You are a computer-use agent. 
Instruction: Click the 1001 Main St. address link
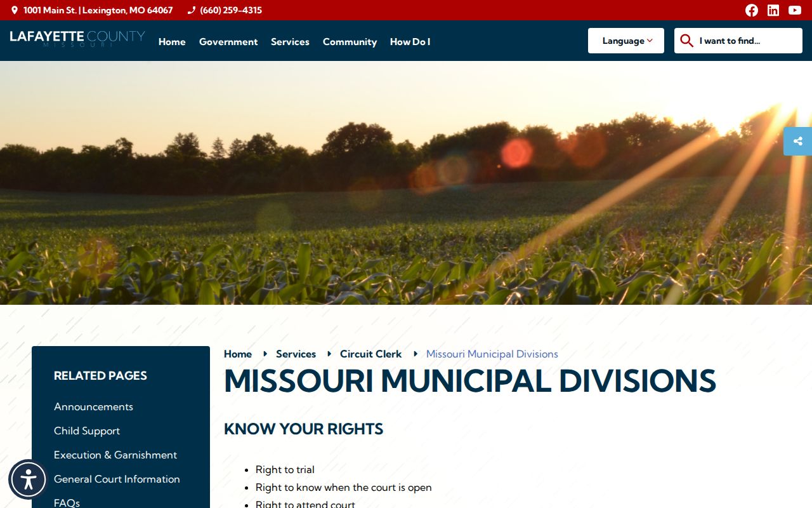[x=98, y=10]
